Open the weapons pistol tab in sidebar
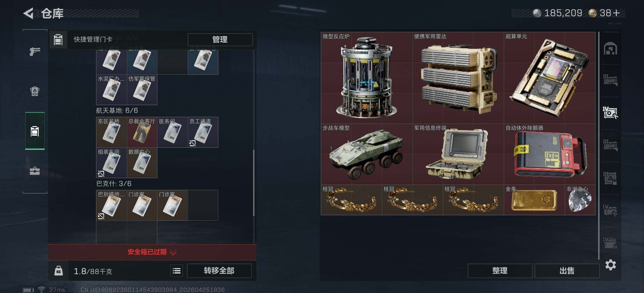The height and width of the screenshot is (293, 644). click(x=35, y=51)
